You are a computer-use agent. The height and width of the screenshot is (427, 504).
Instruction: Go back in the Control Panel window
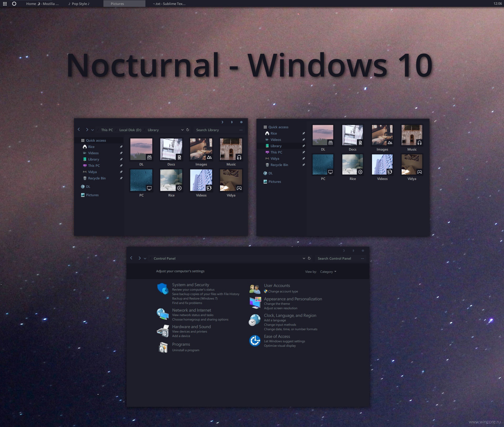point(131,258)
